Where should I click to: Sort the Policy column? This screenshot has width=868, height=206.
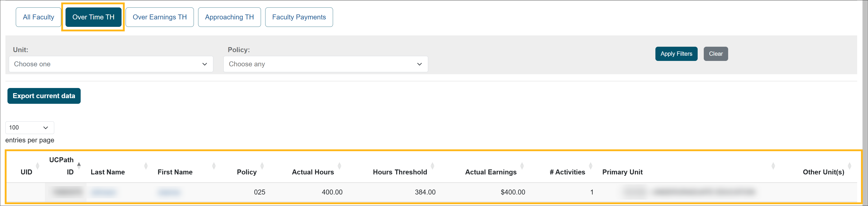pyautogui.click(x=262, y=166)
